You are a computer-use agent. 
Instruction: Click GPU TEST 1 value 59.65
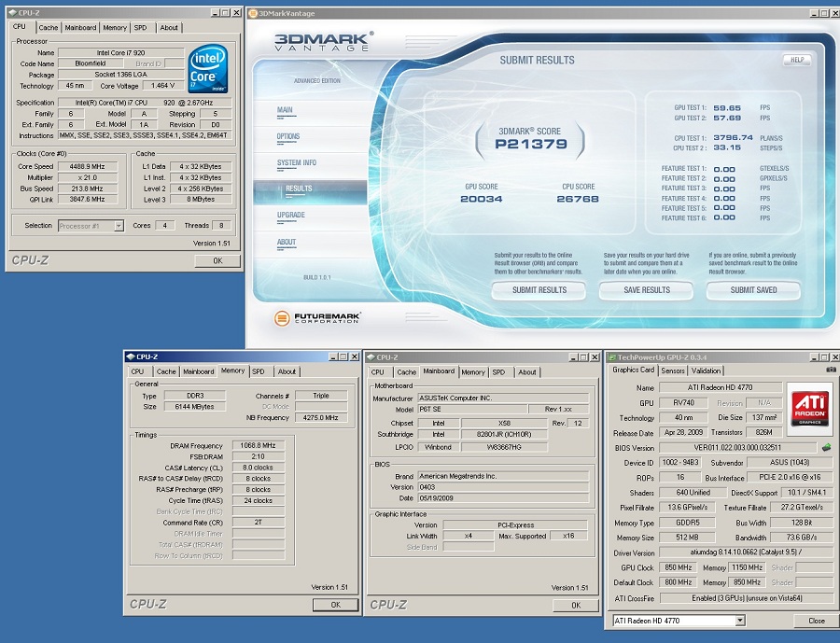727,107
